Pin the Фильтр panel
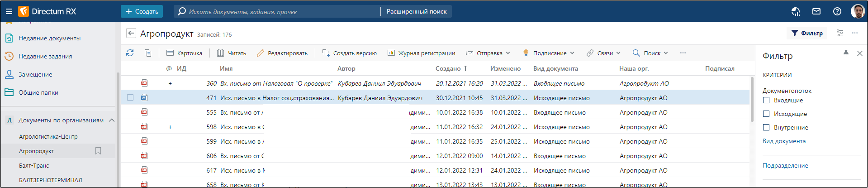Screen dimensions: 868x188 tap(846, 53)
